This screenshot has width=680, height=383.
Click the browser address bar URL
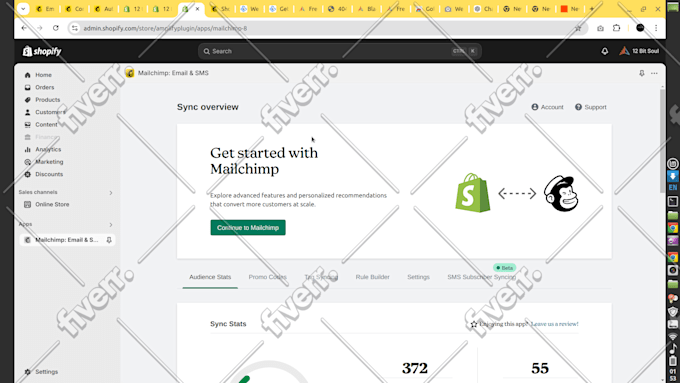[165, 28]
